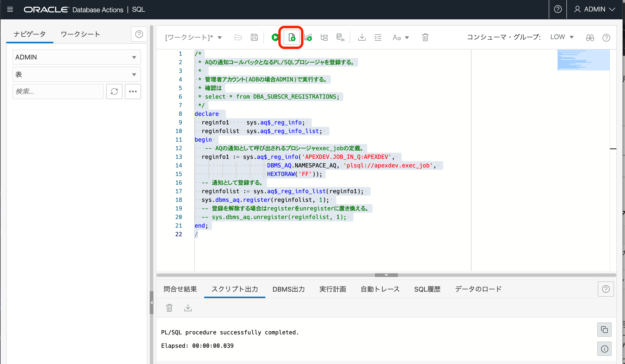This screenshot has height=364, width=625.
Task: Click the Oracle logo
Action: tap(46, 9)
